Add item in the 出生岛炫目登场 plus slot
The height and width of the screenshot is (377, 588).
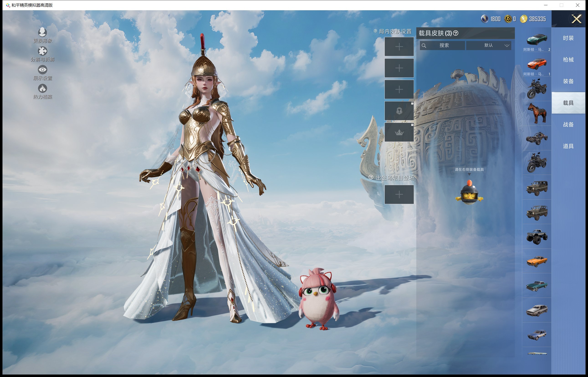(399, 194)
